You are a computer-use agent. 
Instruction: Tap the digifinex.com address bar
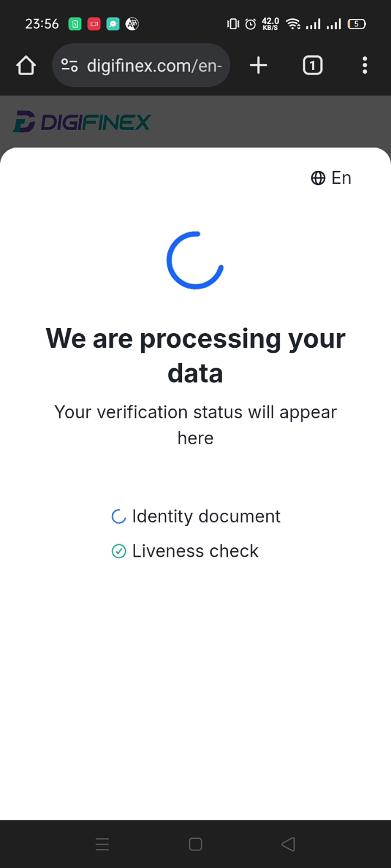click(x=154, y=66)
